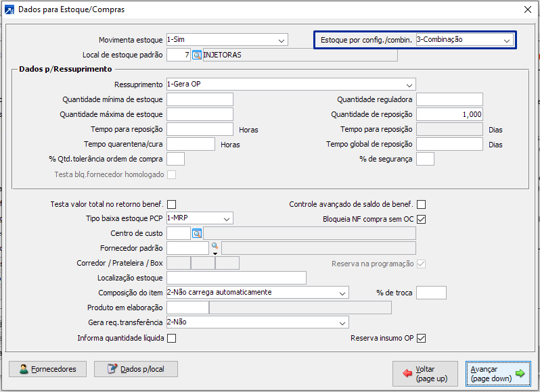The height and width of the screenshot is (392, 540).
Task: Click Avançar (page down) button
Action: [x=498, y=374]
